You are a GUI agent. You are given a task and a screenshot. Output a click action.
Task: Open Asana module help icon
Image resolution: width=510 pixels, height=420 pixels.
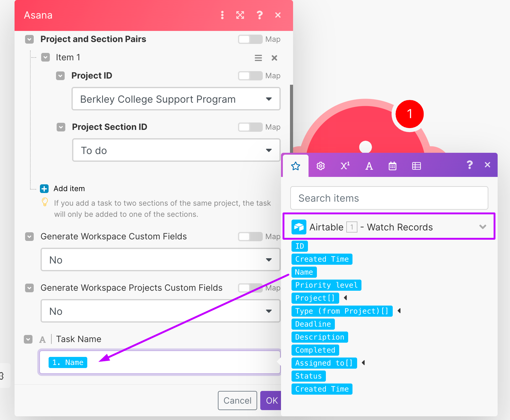click(260, 15)
